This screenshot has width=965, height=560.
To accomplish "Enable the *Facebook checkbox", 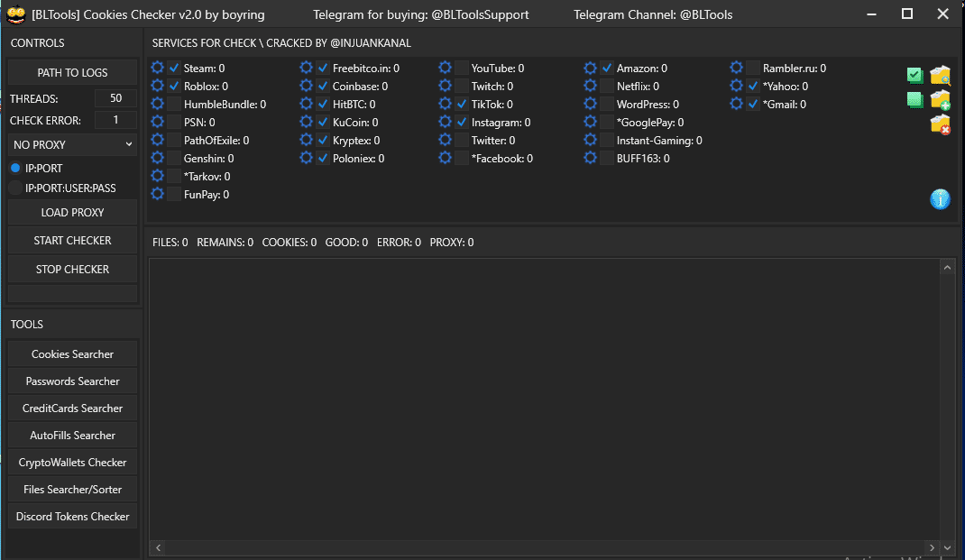I will (462, 158).
